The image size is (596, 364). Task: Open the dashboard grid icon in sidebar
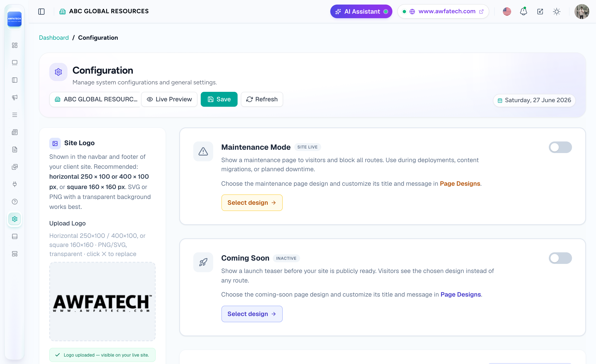15,45
